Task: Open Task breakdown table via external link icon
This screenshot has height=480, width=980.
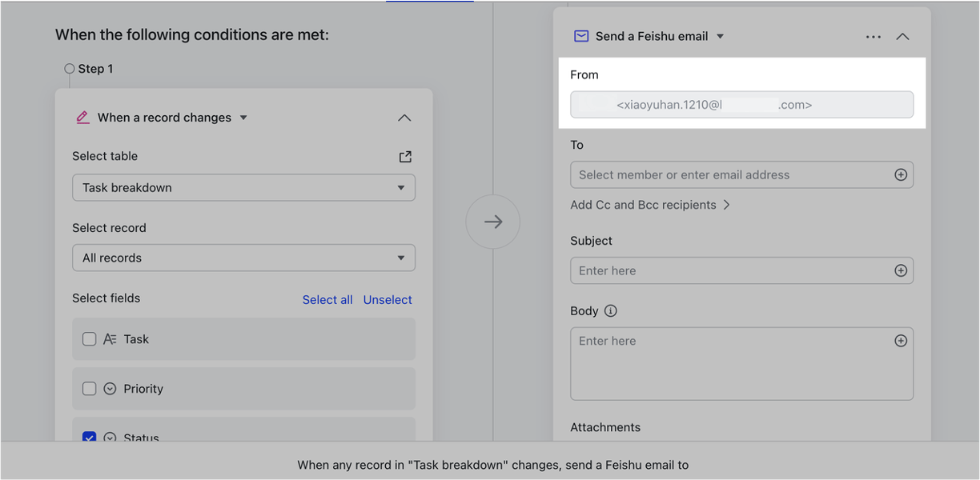Action: tap(405, 156)
